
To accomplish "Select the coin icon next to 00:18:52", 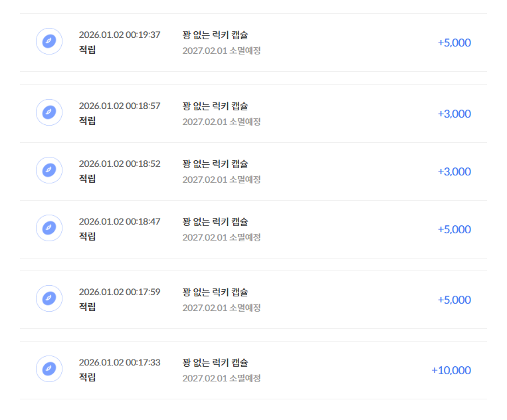I will 49,171.
